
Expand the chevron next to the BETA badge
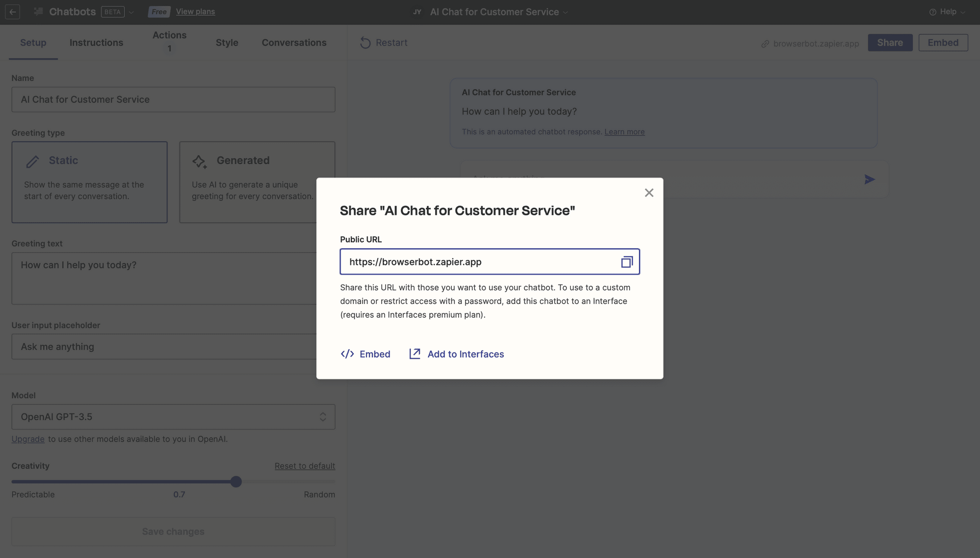[131, 12]
